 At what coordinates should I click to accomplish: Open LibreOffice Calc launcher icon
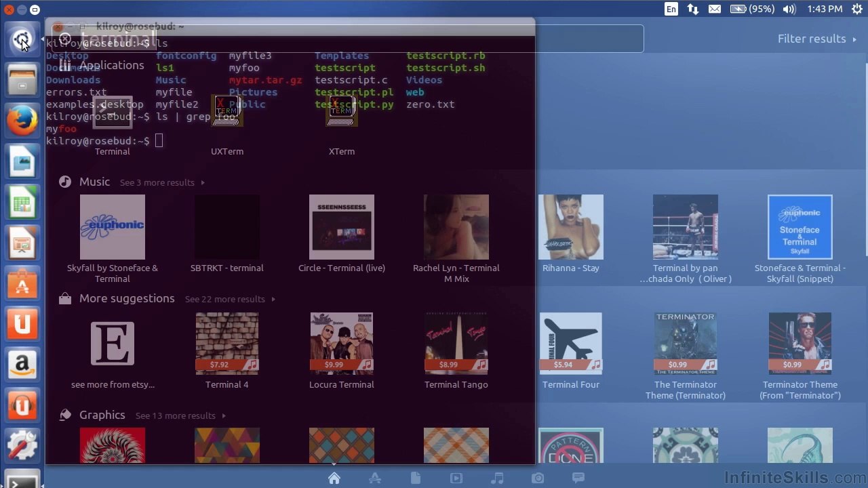22,203
